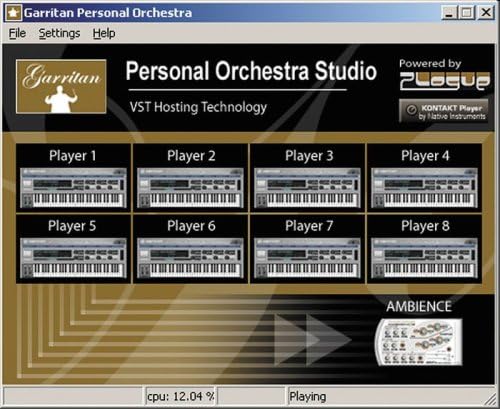The height and width of the screenshot is (409, 500).
Task: Open the Settings menu
Action: click(59, 33)
